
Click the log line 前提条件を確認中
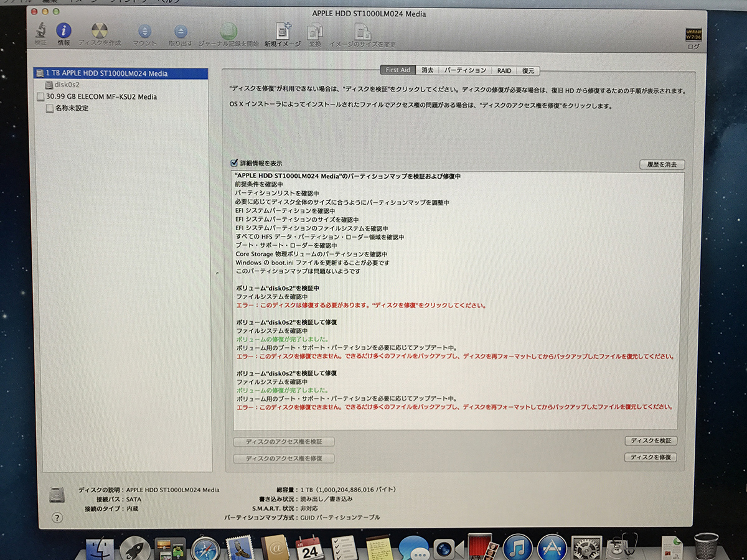tap(259, 185)
